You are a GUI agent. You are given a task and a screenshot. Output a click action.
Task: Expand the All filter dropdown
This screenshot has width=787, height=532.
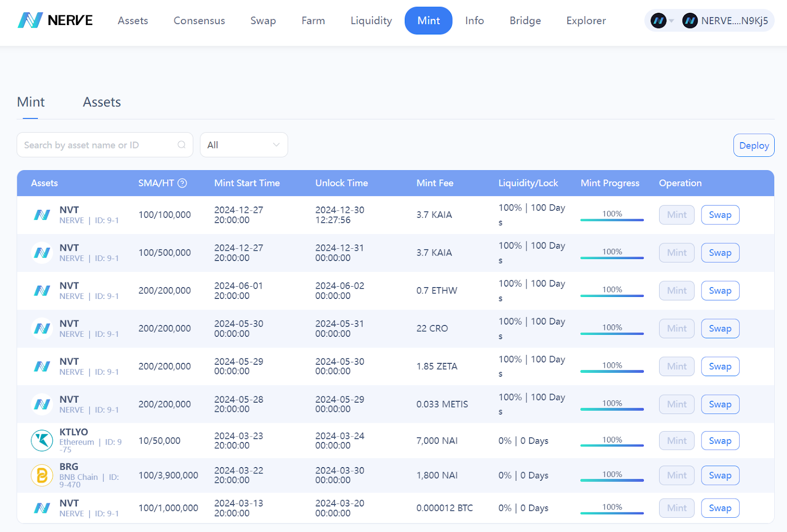tap(244, 145)
